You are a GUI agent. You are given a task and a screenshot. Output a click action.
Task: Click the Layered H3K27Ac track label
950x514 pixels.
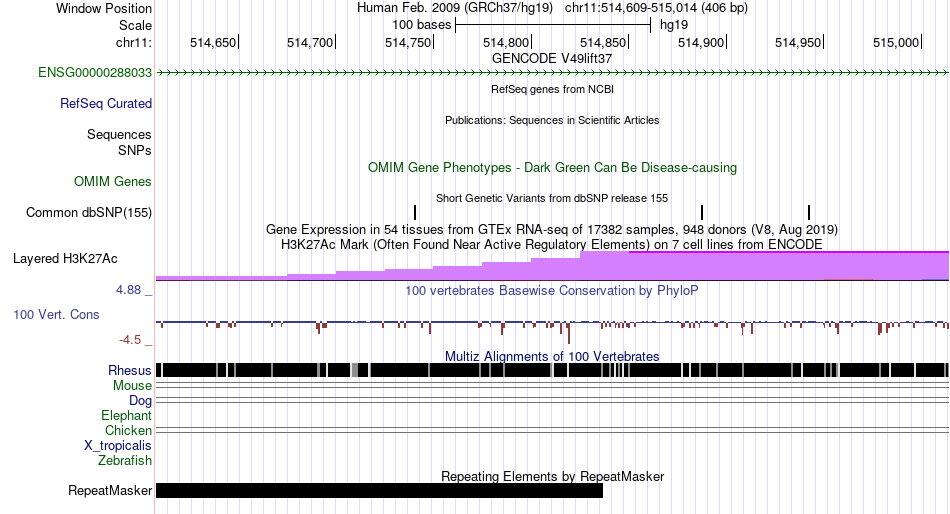[x=65, y=259]
